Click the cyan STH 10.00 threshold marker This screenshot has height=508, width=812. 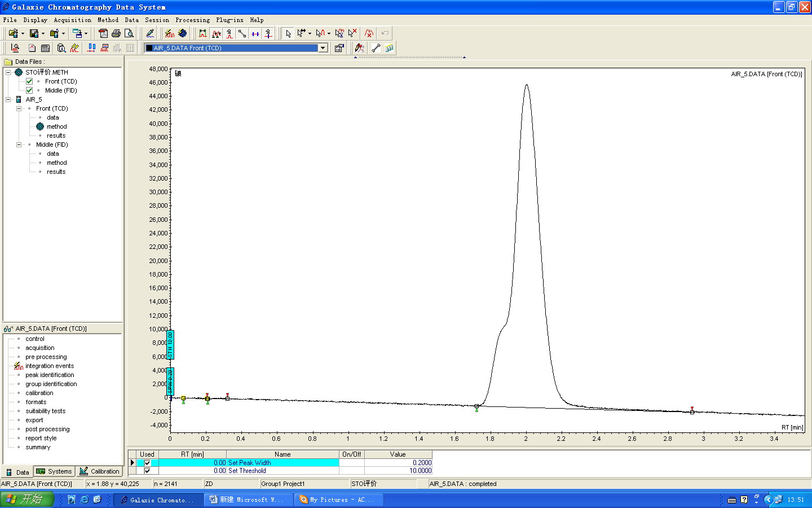170,344
